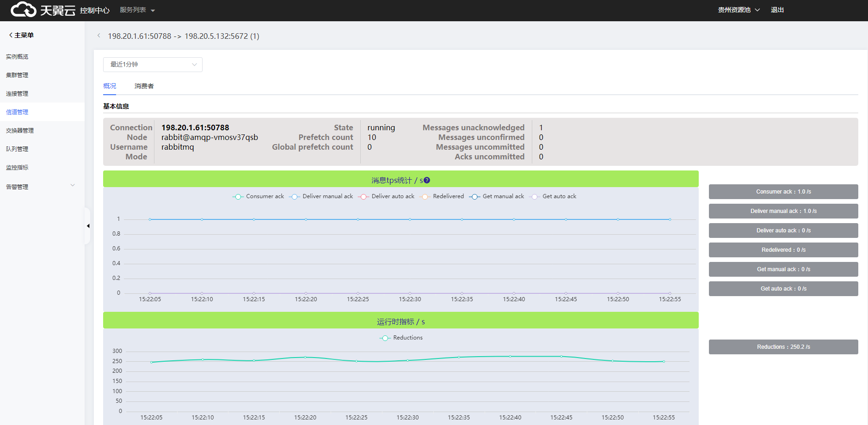Click the Tianyi Cloud logo icon
This screenshot has height=425, width=868.
point(23,9)
